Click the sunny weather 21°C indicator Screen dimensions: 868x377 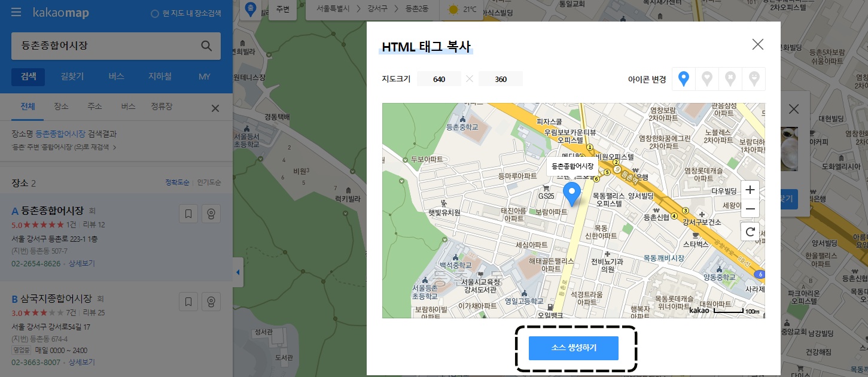tap(463, 10)
